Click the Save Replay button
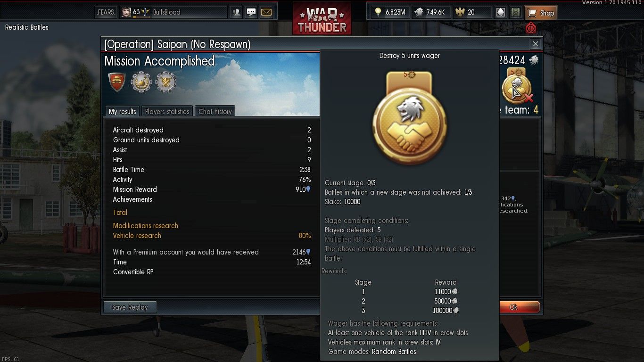644x362 pixels. point(130,307)
